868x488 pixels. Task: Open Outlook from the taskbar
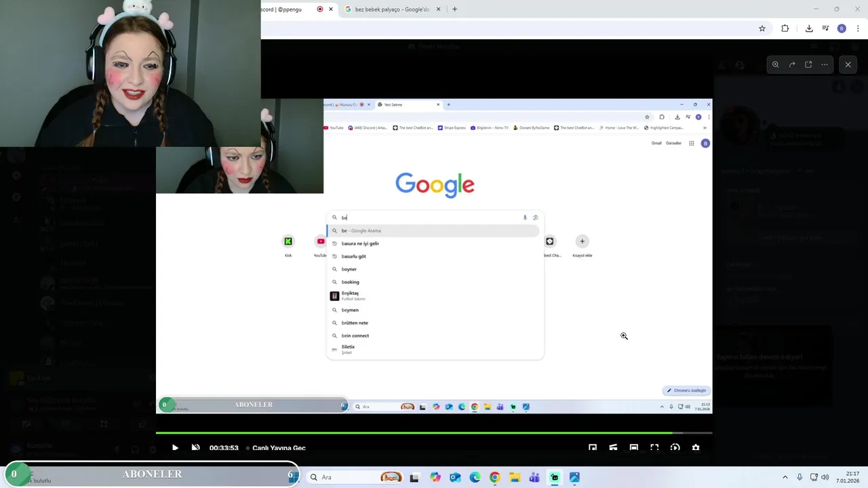tap(455, 477)
